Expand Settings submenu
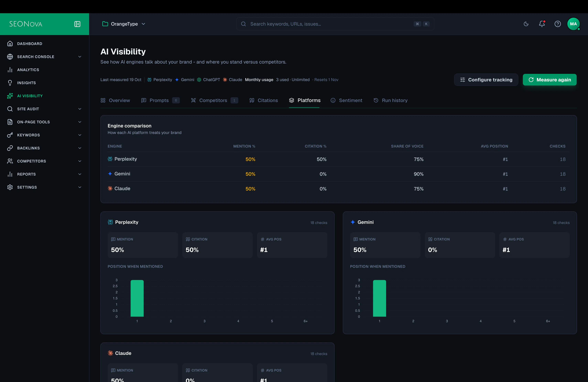Image resolution: width=588 pixels, height=382 pixels. coord(80,188)
